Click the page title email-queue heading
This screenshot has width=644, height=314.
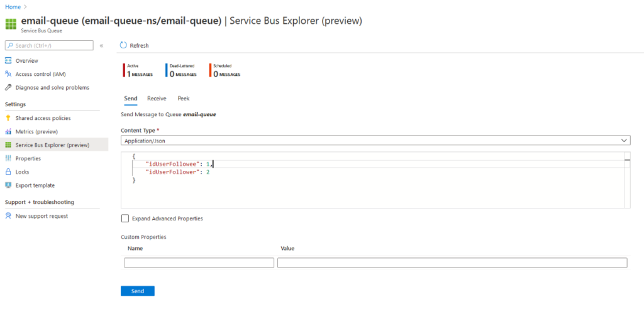191,21
